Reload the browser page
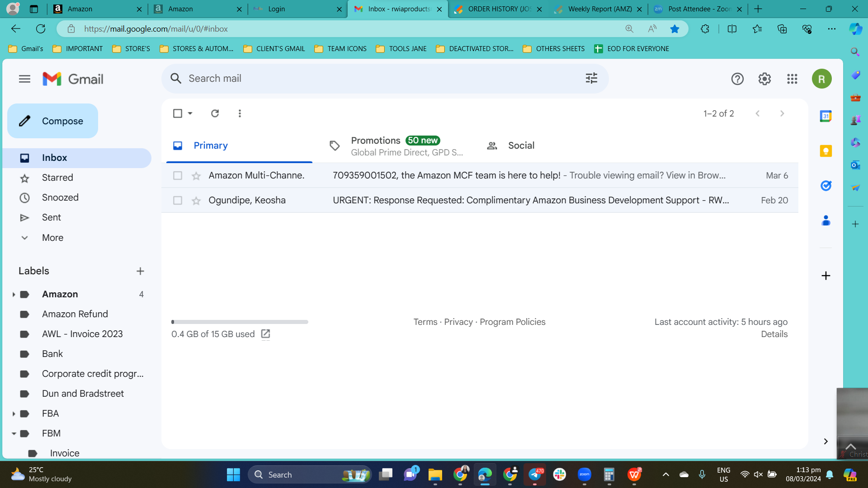This screenshot has width=868, height=488. 41,29
